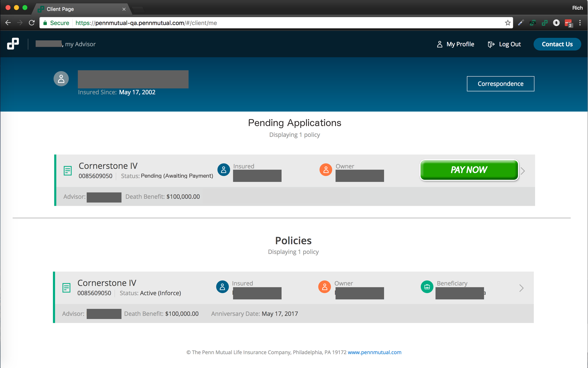Click the client profile avatar icon
Screen dimensions: 588x368
point(61,79)
